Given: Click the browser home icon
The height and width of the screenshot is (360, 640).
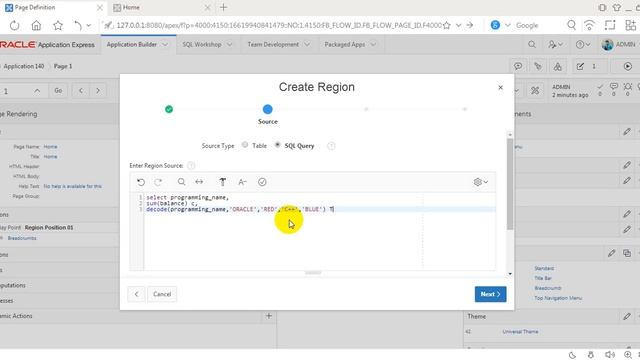Looking at the screenshot, I should click(x=36, y=25).
